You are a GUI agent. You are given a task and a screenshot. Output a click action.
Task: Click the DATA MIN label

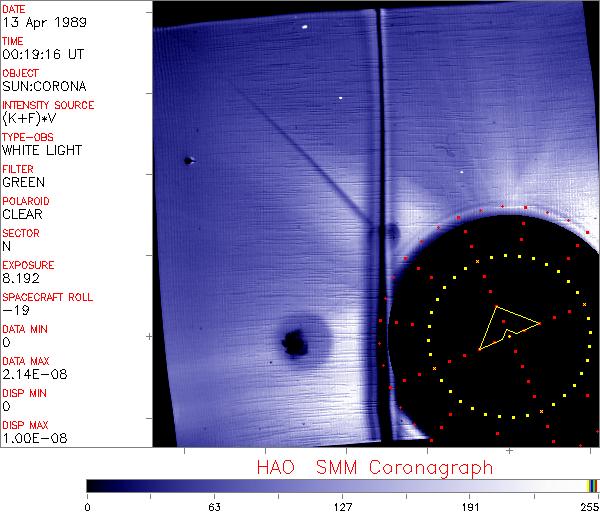25,329
